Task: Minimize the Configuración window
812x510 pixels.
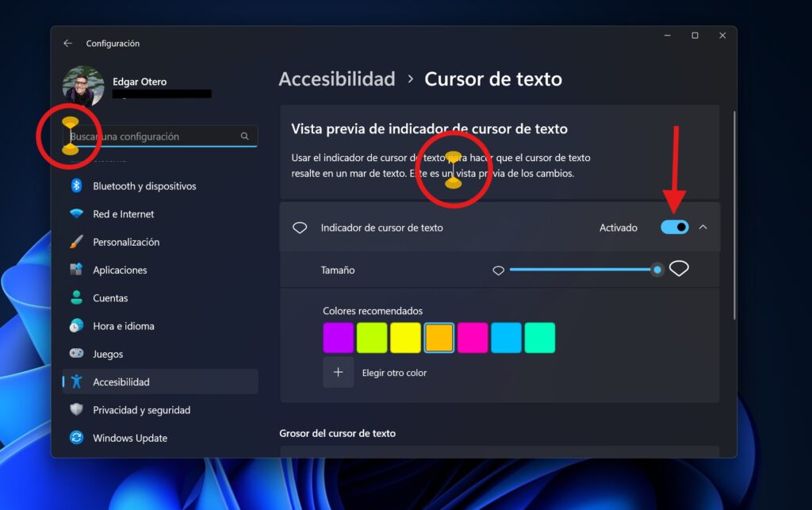Action: pos(668,35)
